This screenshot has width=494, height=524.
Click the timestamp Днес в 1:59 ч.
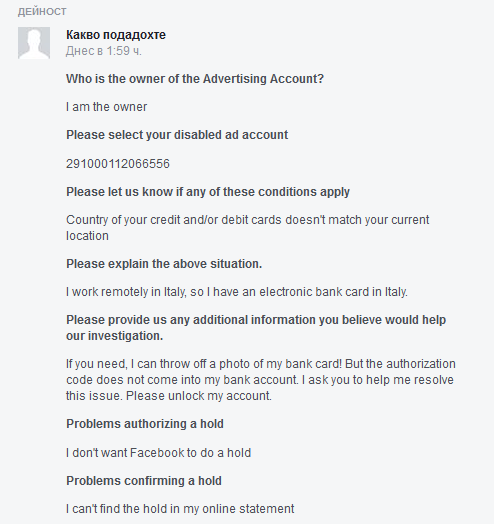pyautogui.click(x=104, y=51)
